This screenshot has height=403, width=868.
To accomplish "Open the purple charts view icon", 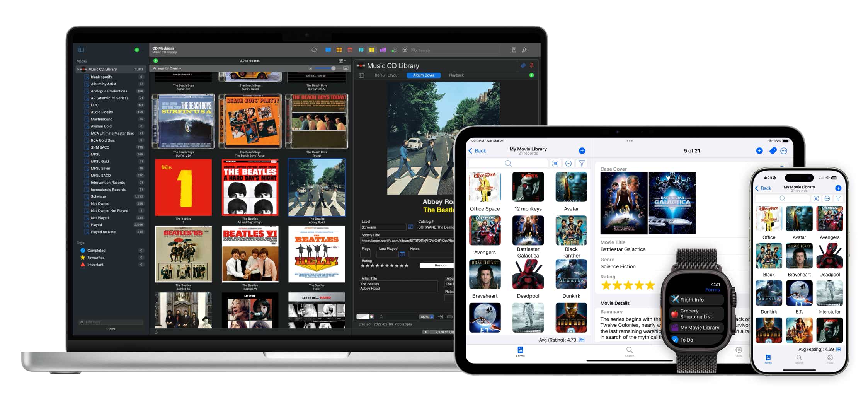I will (383, 50).
